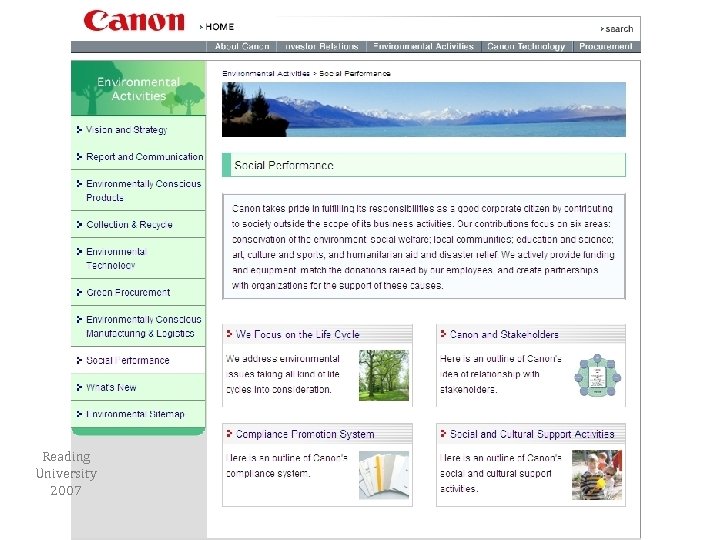
Task: Click the mountain lake banner image
Action: pyautogui.click(x=423, y=109)
